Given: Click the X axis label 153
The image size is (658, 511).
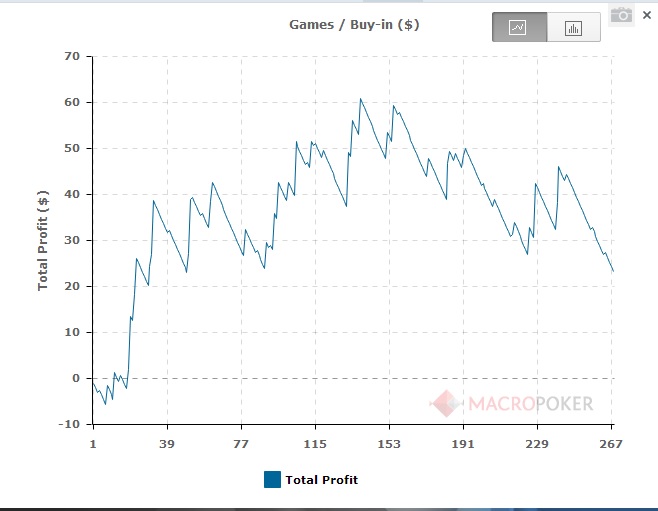Looking at the screenshot, I should click(389, 444).
